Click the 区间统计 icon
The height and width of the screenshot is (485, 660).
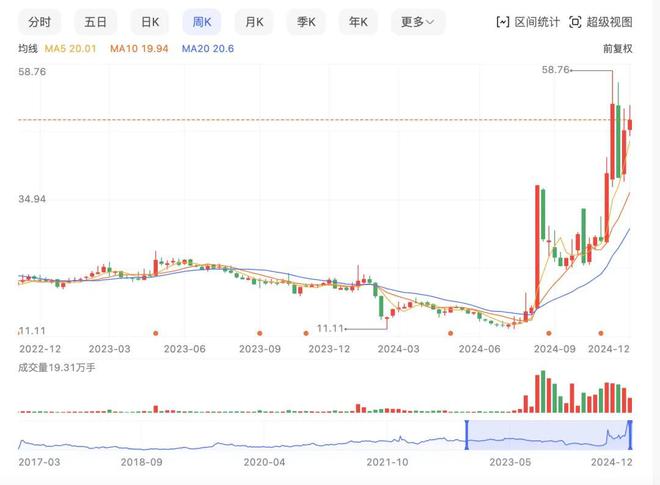[x=503, y=22]
